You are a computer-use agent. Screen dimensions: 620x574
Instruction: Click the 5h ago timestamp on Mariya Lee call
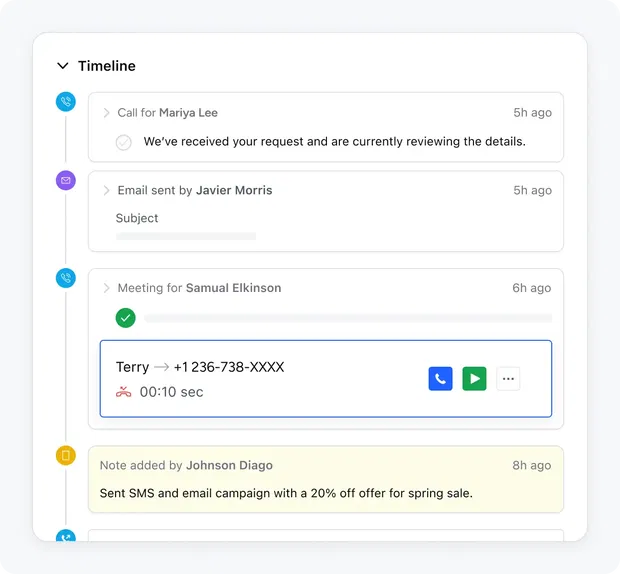pos(533,113)
